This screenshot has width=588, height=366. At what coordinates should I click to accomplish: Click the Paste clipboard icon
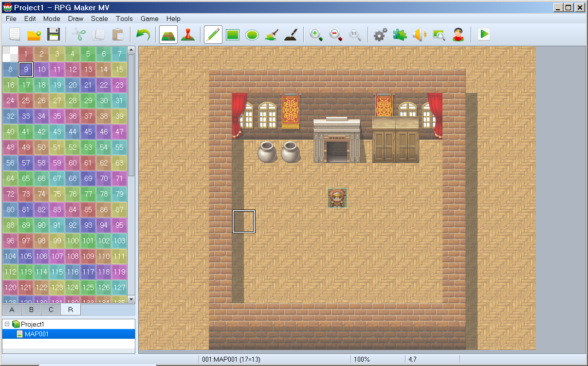[117, 35]
